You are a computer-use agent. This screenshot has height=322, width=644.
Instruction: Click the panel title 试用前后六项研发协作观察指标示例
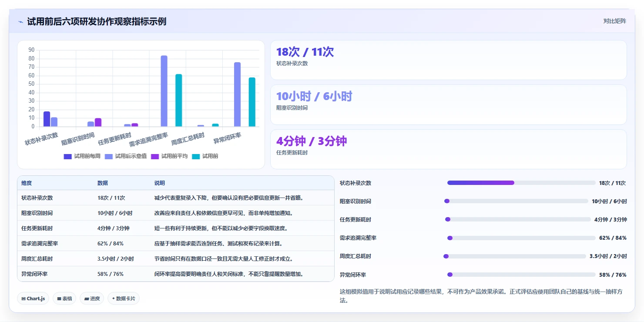coord(97,21)
